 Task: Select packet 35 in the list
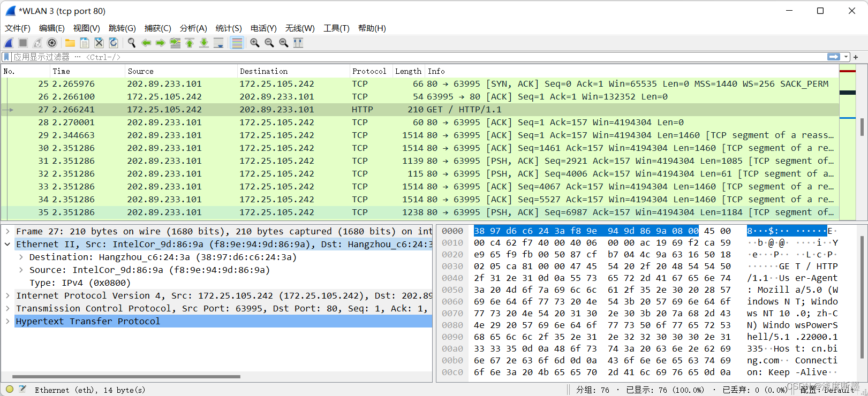coord(420,212)
